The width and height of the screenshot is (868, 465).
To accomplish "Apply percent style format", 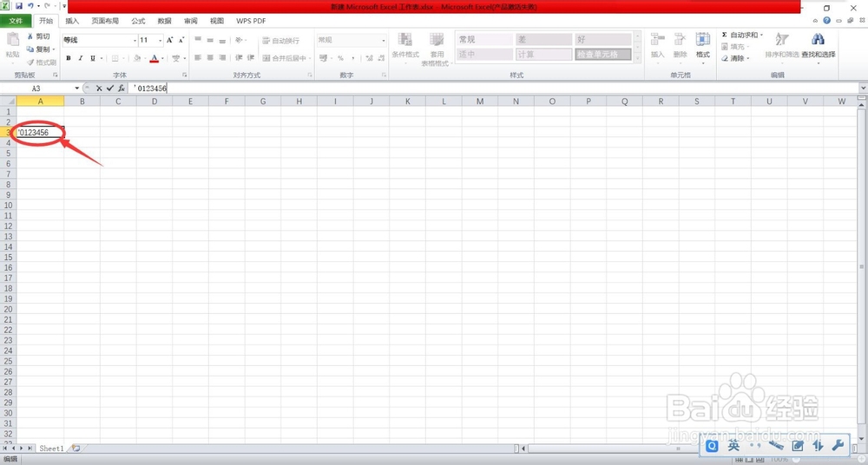I will pyautogui.click(x=340, y=58).
